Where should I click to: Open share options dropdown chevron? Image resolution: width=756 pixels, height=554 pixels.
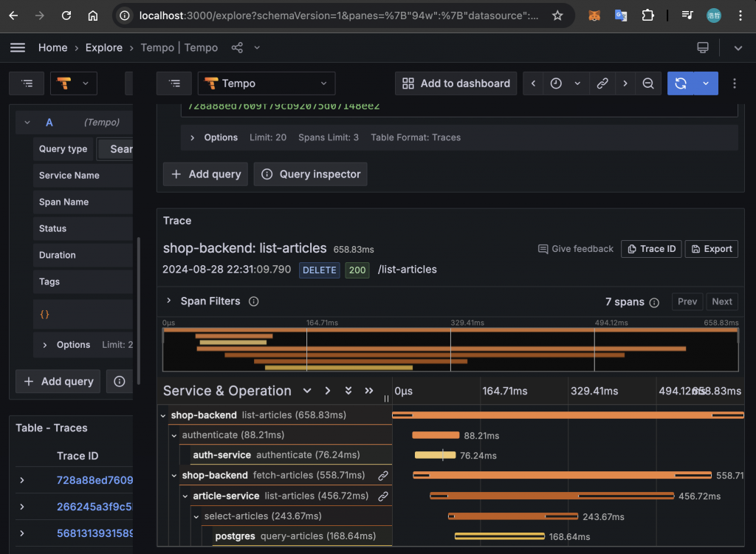tap(257, 47)
